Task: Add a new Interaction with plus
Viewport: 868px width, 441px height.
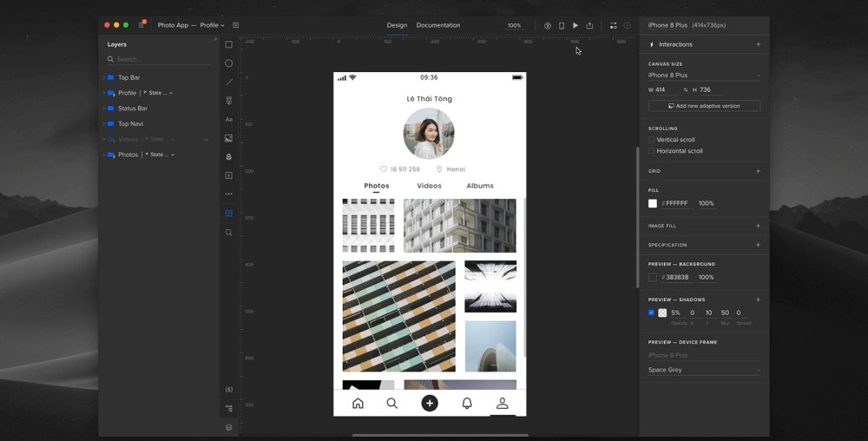Action: 759,44
